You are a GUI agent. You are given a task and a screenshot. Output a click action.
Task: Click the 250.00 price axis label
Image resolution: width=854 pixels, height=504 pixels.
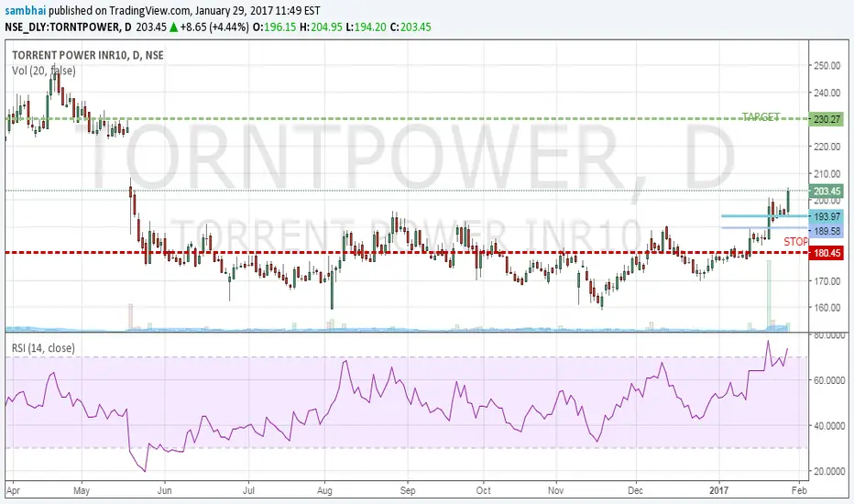click(827, 65)
